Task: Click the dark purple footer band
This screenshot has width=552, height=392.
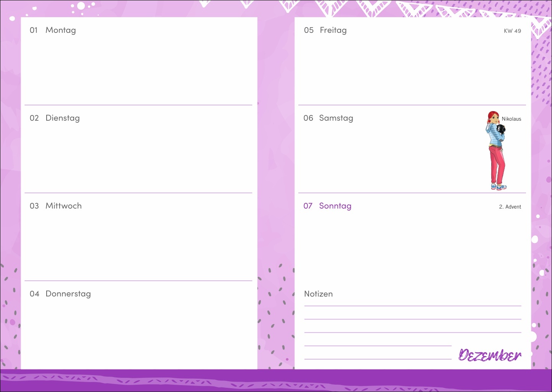Action: pos(276,380)
